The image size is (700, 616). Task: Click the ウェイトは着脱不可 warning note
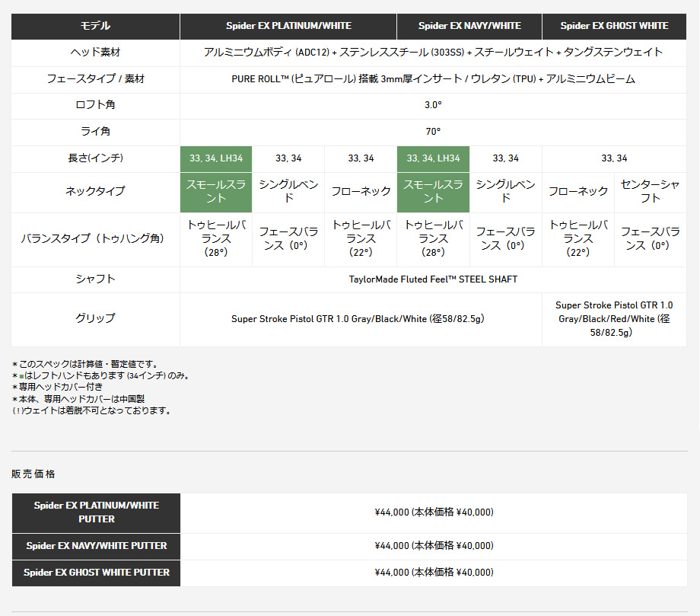tap(92, 410)
